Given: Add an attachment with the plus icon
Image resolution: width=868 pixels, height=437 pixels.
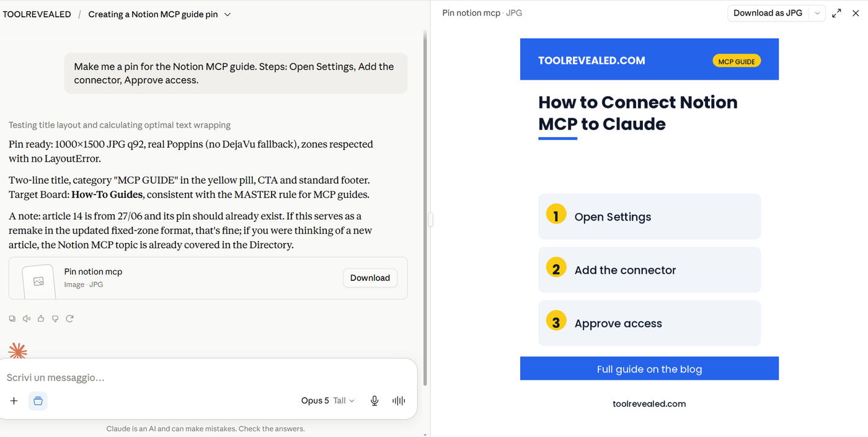Looking at the screenshot, I should coord(14,401).
